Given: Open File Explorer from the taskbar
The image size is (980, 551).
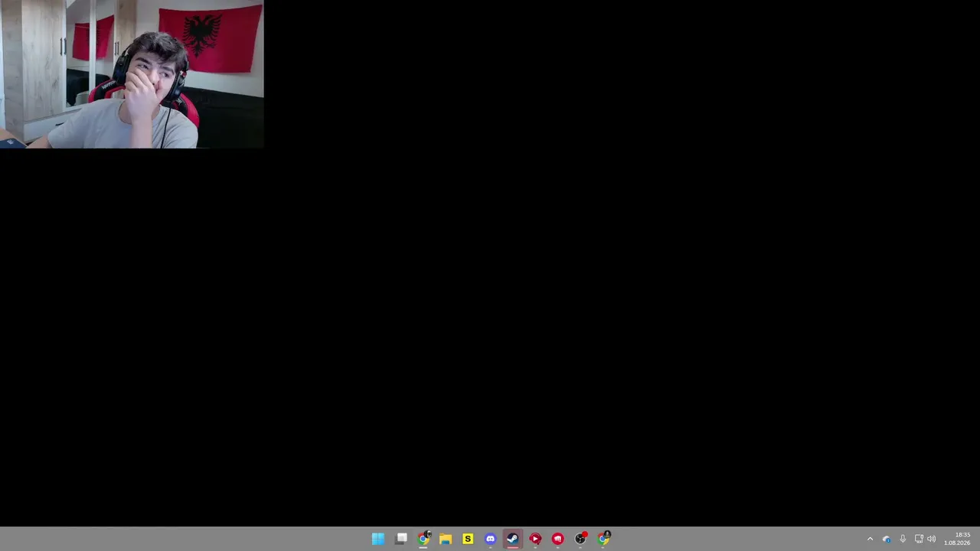Looking at the screenshot, I should pyautogui.click(x=446, y=539).
